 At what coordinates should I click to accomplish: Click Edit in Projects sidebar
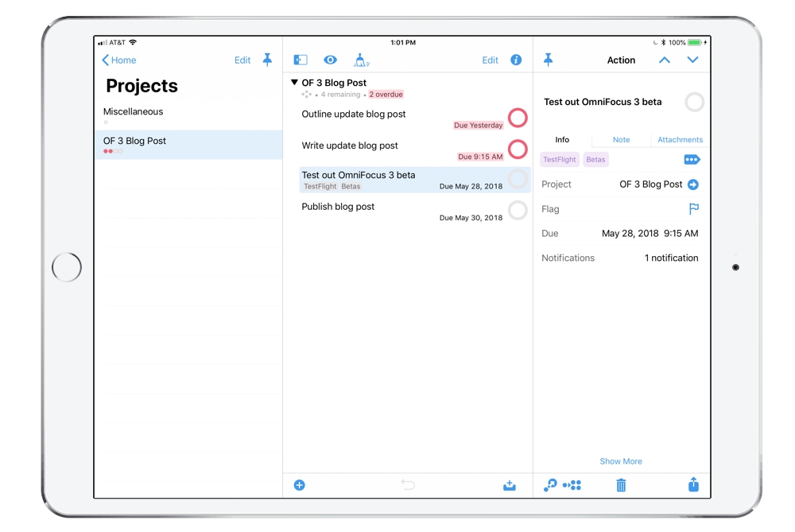point(242,60)
